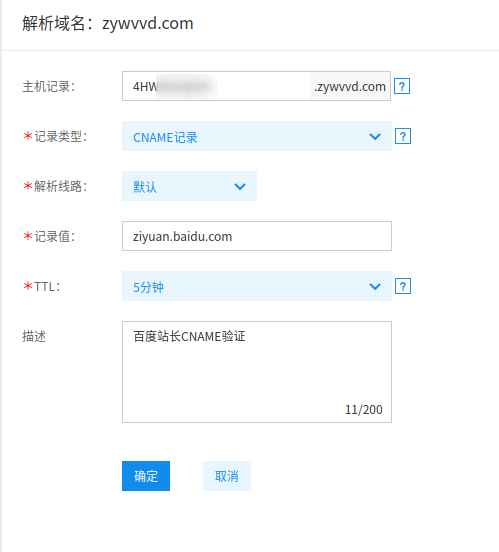499x552 pixels.
Task: Click the chevron arrow in 解析线路 selector
Action: pos(240,187)
